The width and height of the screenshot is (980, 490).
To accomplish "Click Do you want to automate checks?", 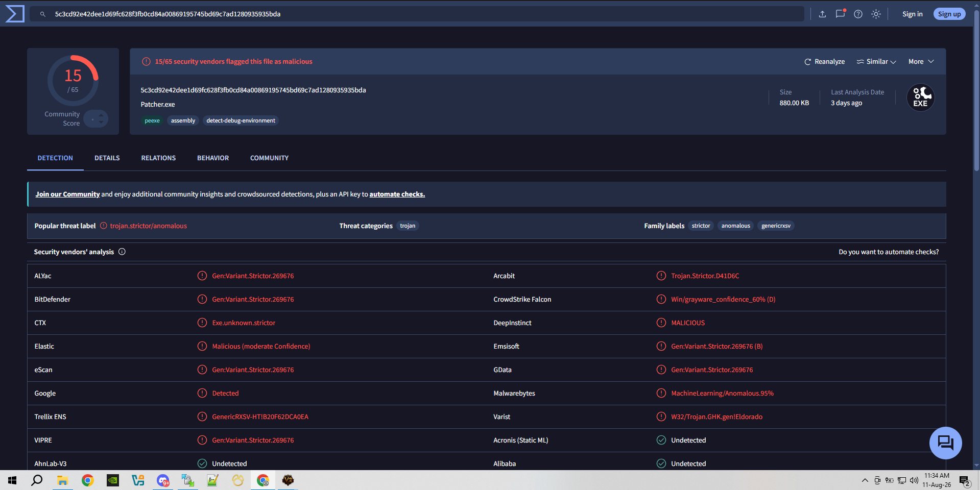I will 889,252.
